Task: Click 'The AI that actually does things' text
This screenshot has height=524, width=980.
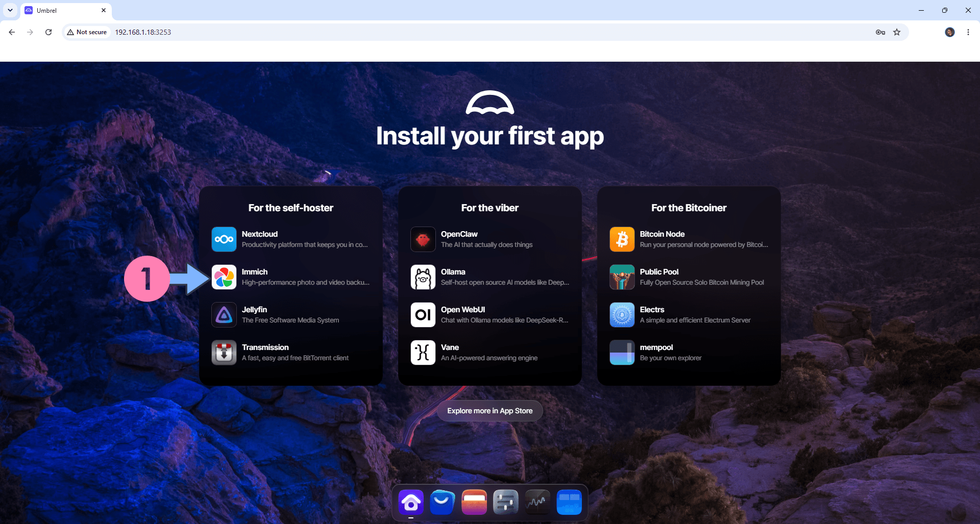Action: [x=487, y=245]
